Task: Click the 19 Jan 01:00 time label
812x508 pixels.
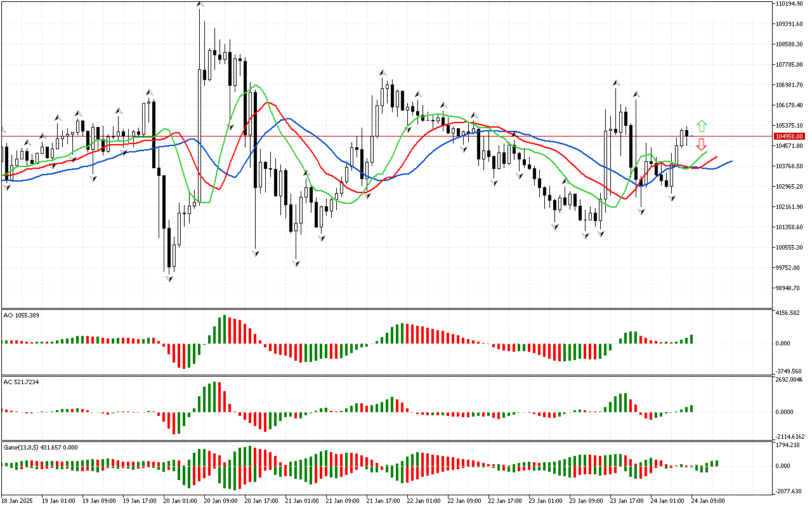Action: 58,501
